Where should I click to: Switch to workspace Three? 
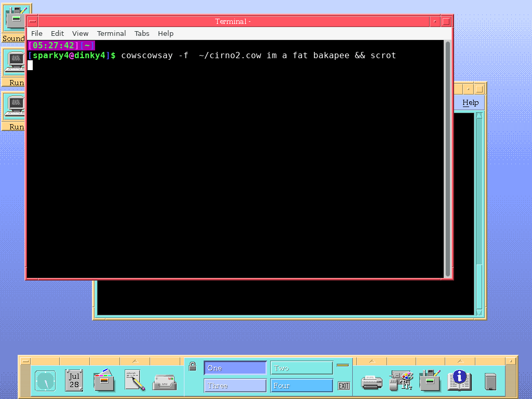tap(235, 385)
